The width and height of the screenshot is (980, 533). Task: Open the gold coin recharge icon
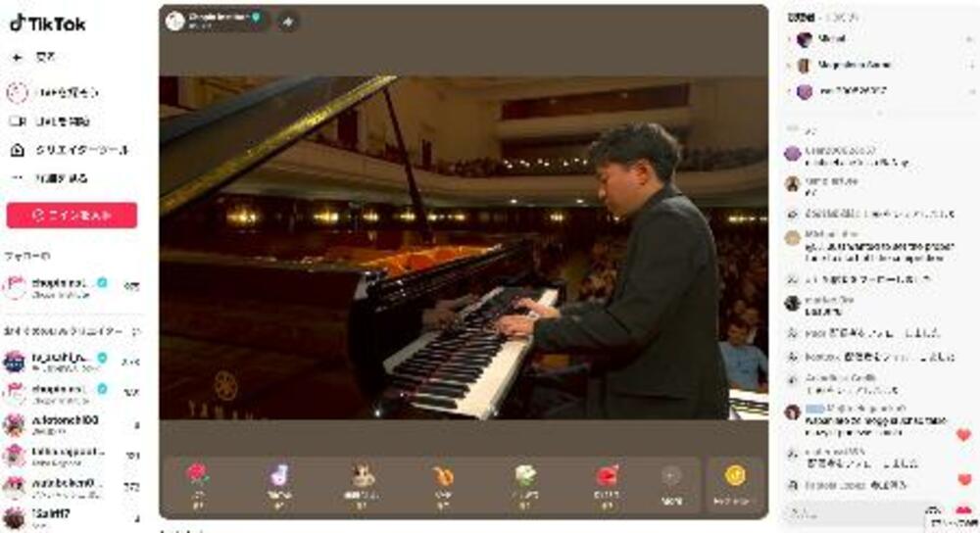click(735, 476)
